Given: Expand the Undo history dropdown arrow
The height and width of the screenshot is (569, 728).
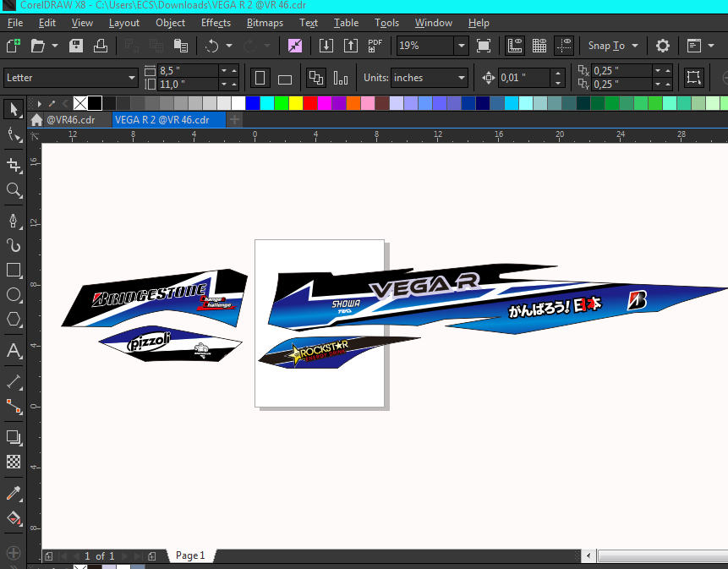Looking at the screenshot, I should point(229,46).
